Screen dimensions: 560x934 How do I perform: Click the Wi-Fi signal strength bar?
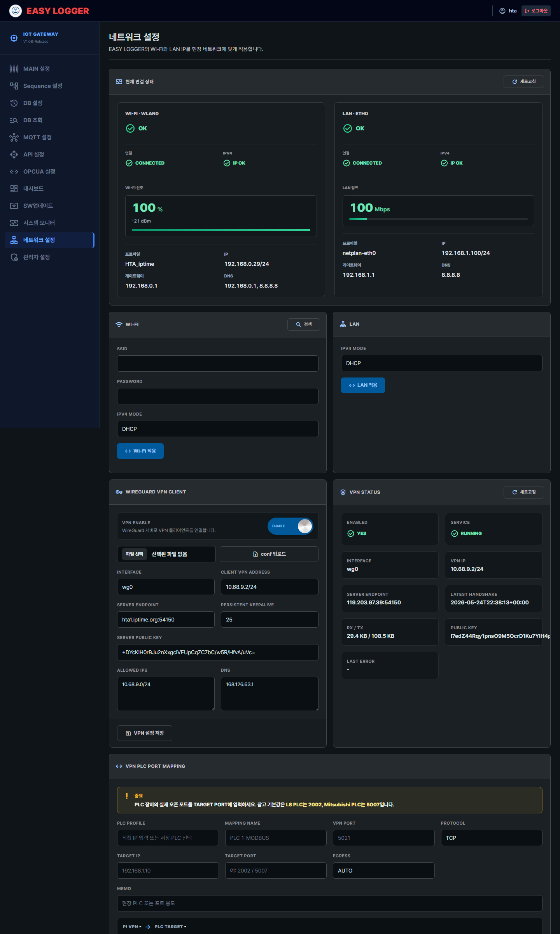point(221,230)
